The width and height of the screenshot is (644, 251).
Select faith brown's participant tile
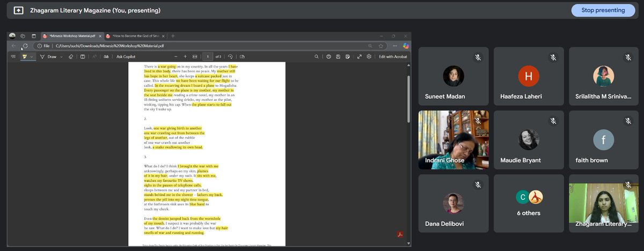point(604,140)
